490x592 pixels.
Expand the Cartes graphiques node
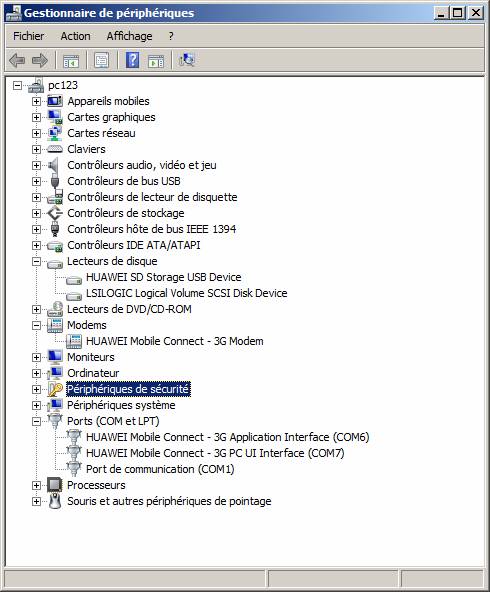coord(36,117)
